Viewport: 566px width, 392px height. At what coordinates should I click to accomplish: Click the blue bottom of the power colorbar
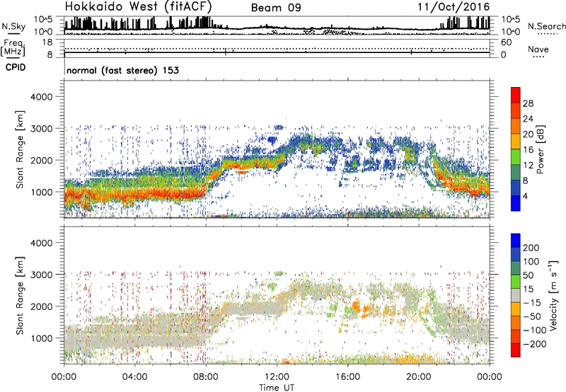516,203
